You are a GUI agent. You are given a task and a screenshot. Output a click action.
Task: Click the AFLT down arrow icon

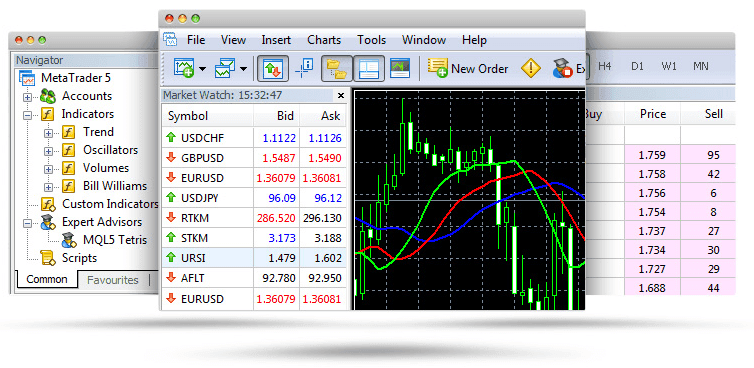pyautogui.click(x=171, y=278)
